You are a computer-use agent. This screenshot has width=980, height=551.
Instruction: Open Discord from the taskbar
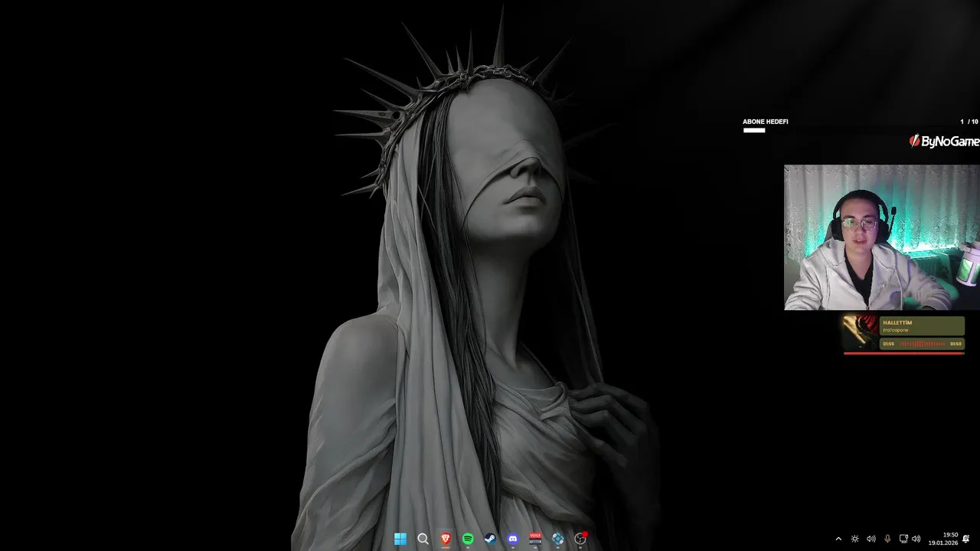[x=513, y=539]
